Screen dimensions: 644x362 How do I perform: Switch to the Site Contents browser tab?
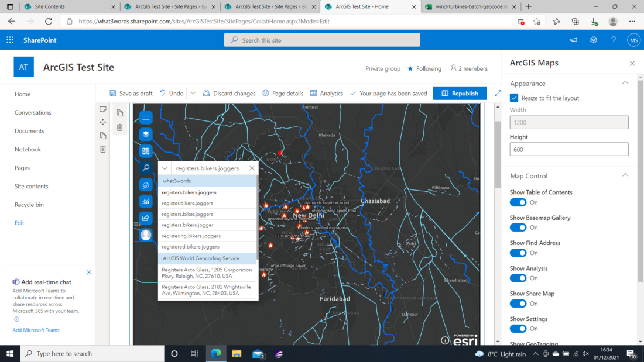coord(70,6)
